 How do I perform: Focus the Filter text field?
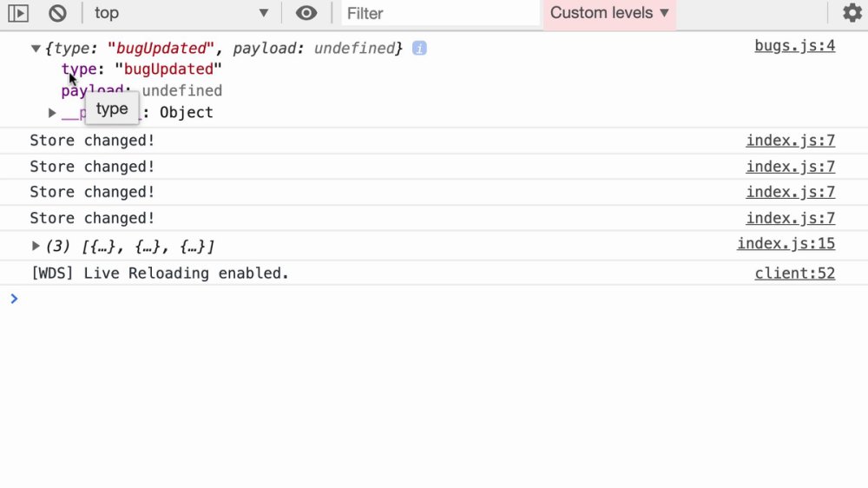click(x=440, y=13)
